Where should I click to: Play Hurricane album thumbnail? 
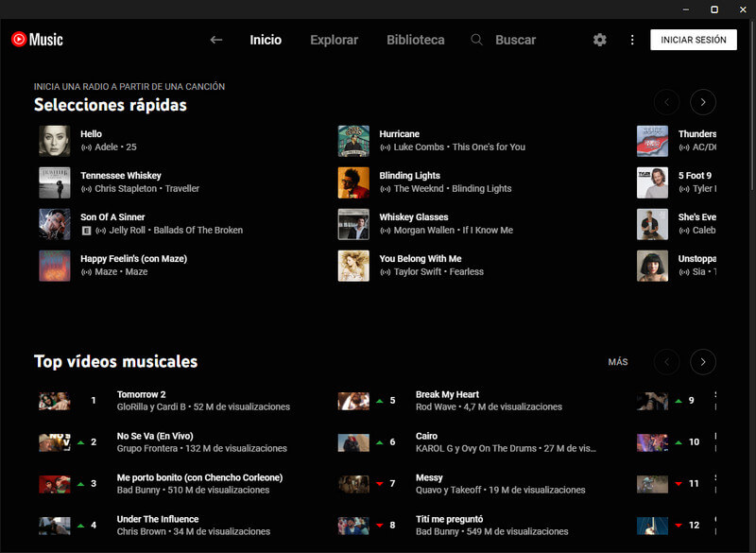(353, 141)
